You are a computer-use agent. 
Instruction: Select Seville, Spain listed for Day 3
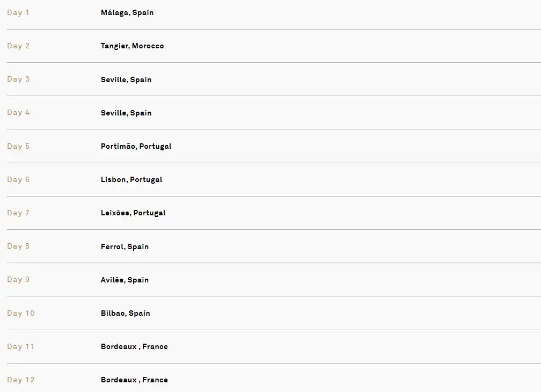(126, 79)
